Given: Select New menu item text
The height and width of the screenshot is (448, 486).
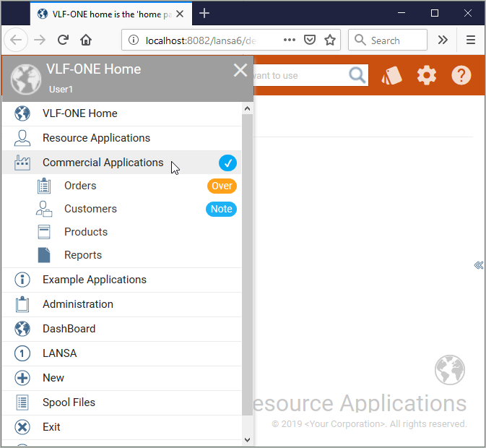Looking at the screenshot, I should point(53,378).
